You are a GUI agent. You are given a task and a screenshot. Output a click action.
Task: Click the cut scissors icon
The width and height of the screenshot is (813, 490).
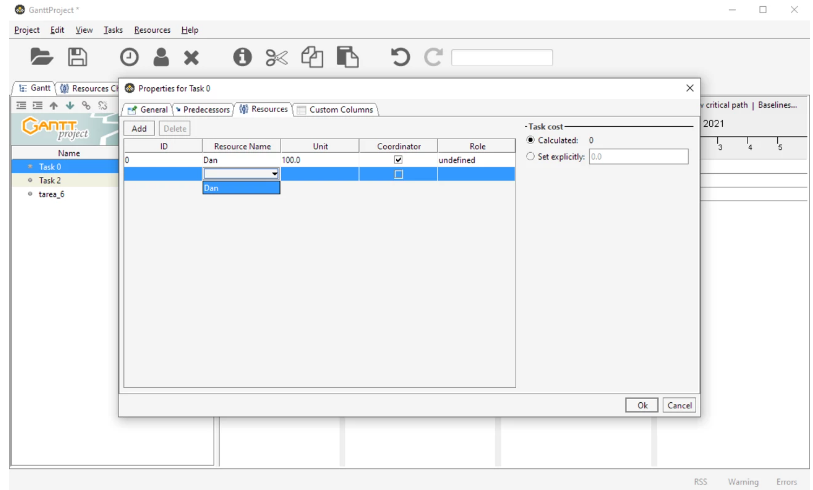click(x=276, y=58)
